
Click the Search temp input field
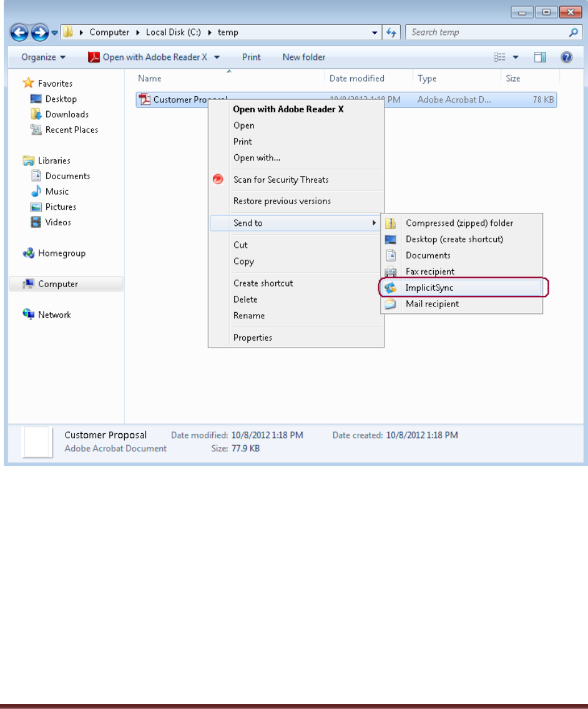[487, 32]
